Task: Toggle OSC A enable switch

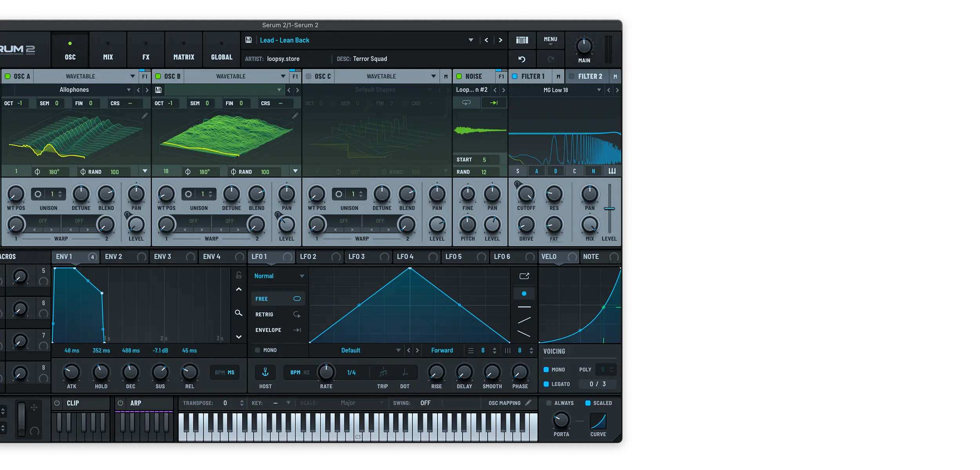Action: pyautogui.click(x=8, y=76)
